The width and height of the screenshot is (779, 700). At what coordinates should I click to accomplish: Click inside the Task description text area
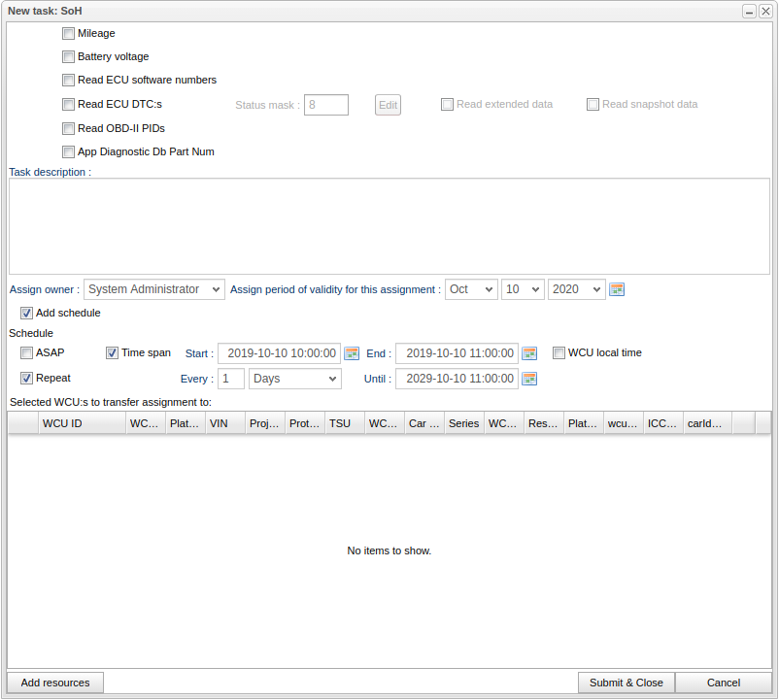coord(389,225)
